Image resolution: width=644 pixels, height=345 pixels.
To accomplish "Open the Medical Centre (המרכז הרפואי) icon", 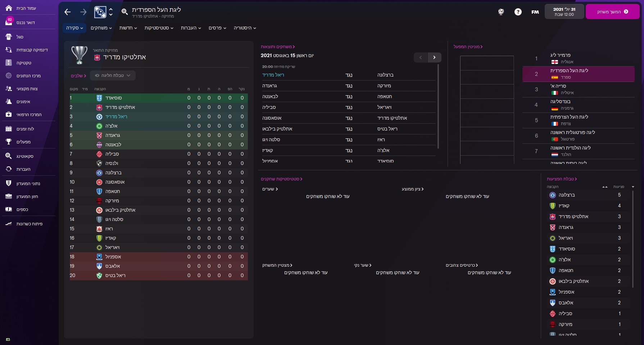I will click(x=9, y=114).
